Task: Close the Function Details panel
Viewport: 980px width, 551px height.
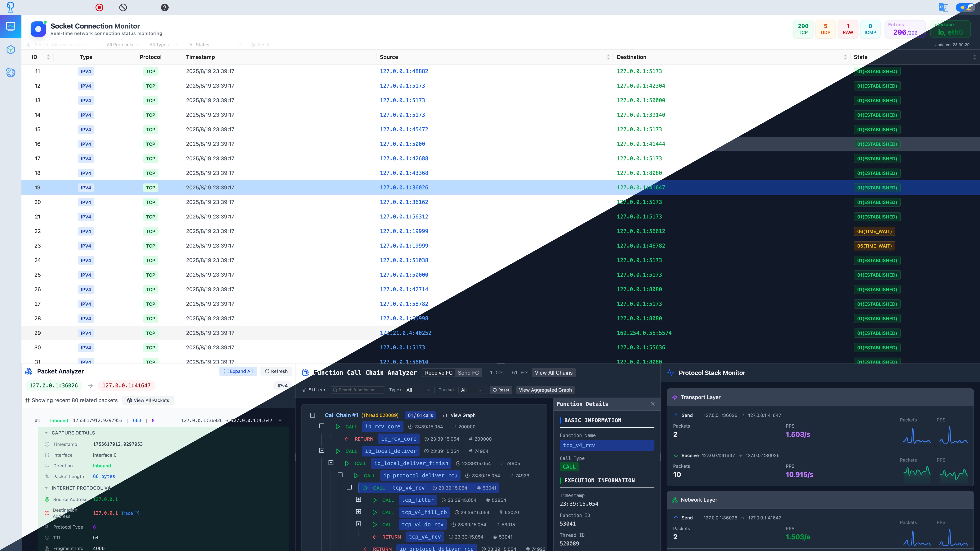Action: point(653,404)
